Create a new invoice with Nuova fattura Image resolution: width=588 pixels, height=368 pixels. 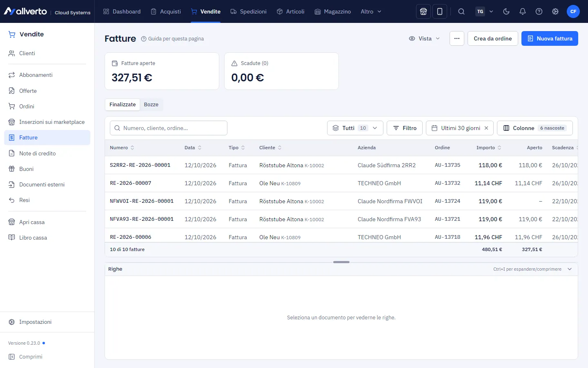coord(550,38)
